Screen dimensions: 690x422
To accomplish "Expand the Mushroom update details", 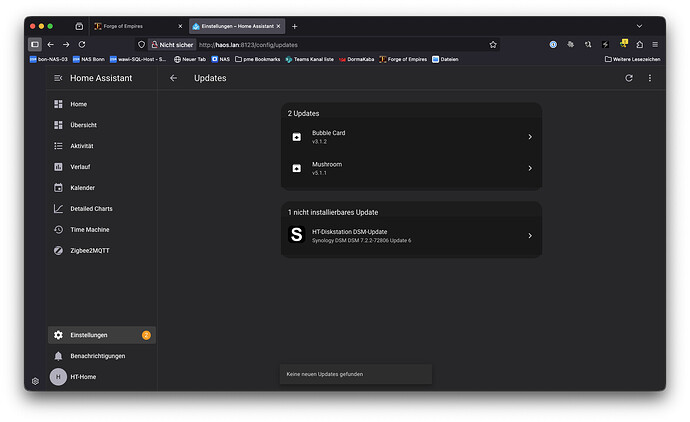I will point(411,168).
